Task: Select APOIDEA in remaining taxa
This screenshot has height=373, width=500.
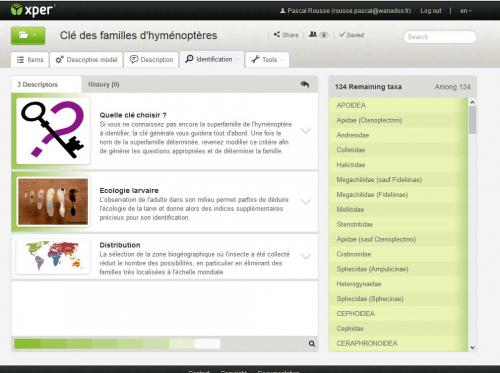Action: point(398,105)
